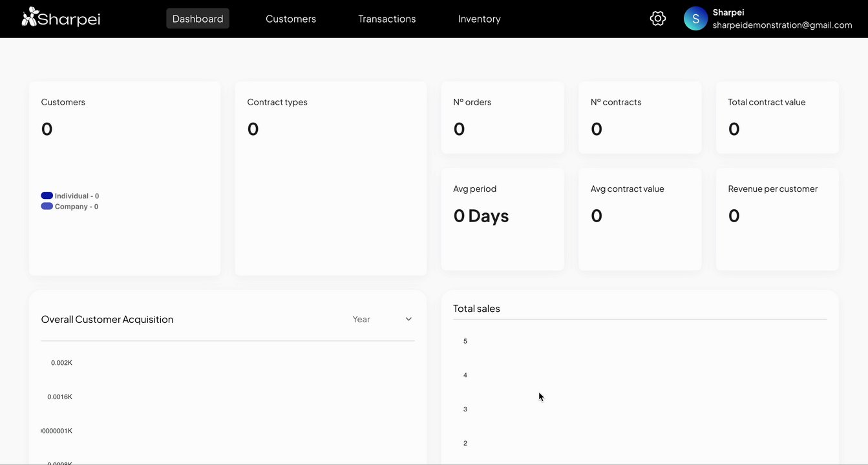This screenshot has width=868, height=465.
Task: Select the Customers count card
Action: point(125,178)
